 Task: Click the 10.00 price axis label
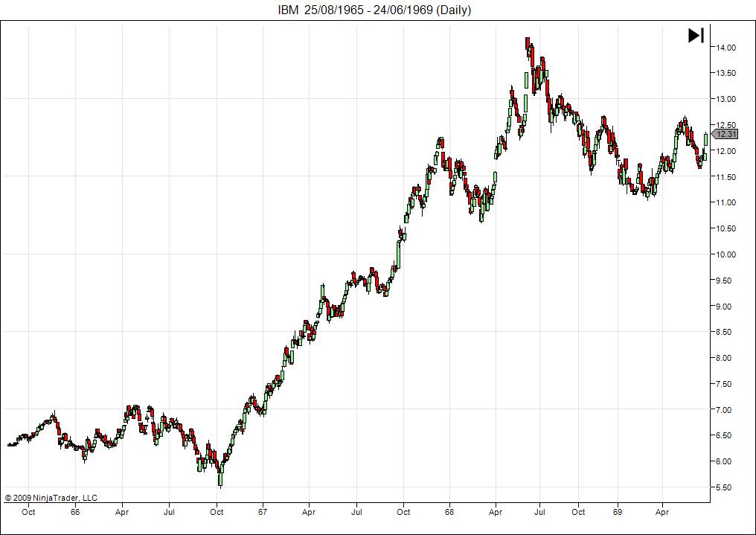[726, 255]
